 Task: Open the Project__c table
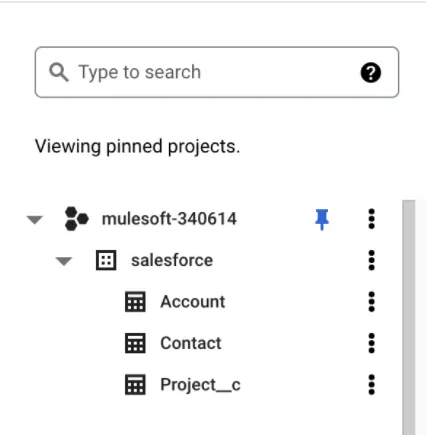[x=200, y=385]
